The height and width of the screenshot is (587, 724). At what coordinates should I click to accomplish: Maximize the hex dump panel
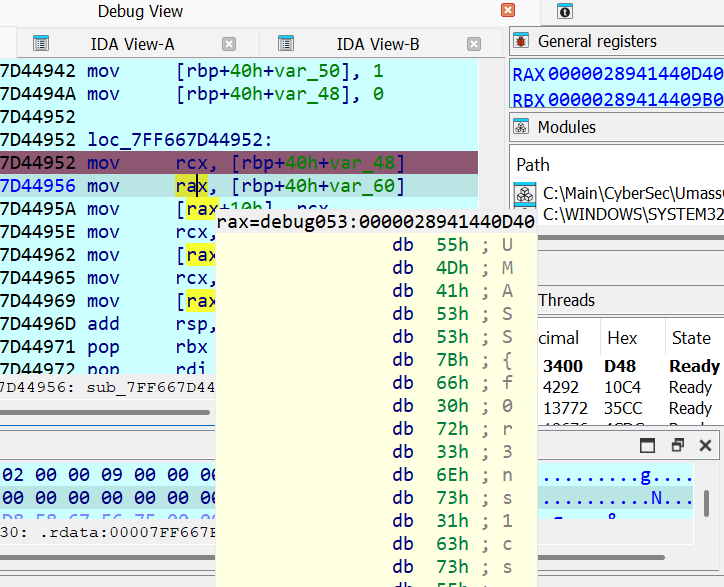pos(647,445)
